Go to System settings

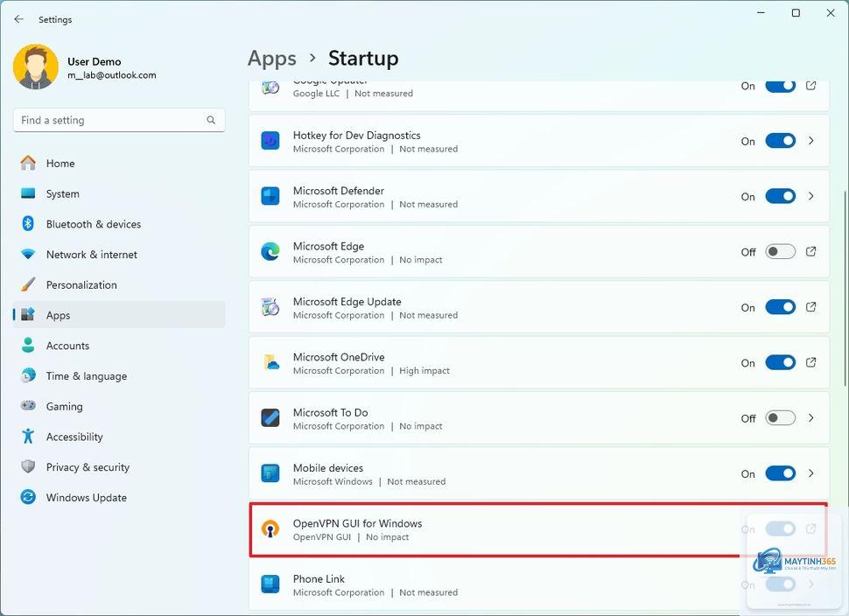click(119, 193)
